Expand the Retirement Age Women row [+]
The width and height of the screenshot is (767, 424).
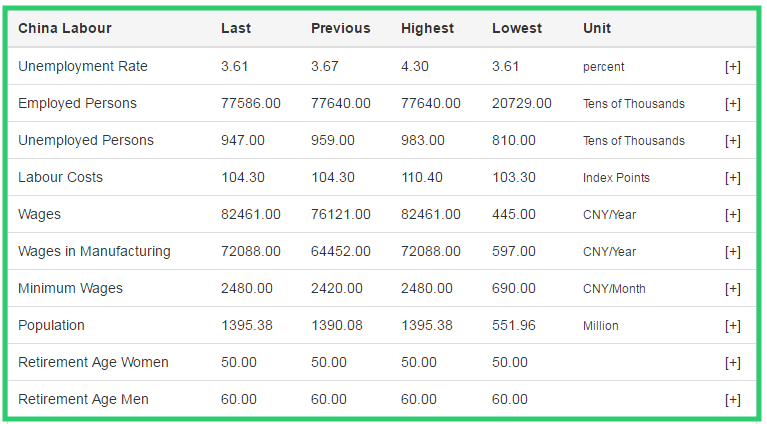click(732, 363)
